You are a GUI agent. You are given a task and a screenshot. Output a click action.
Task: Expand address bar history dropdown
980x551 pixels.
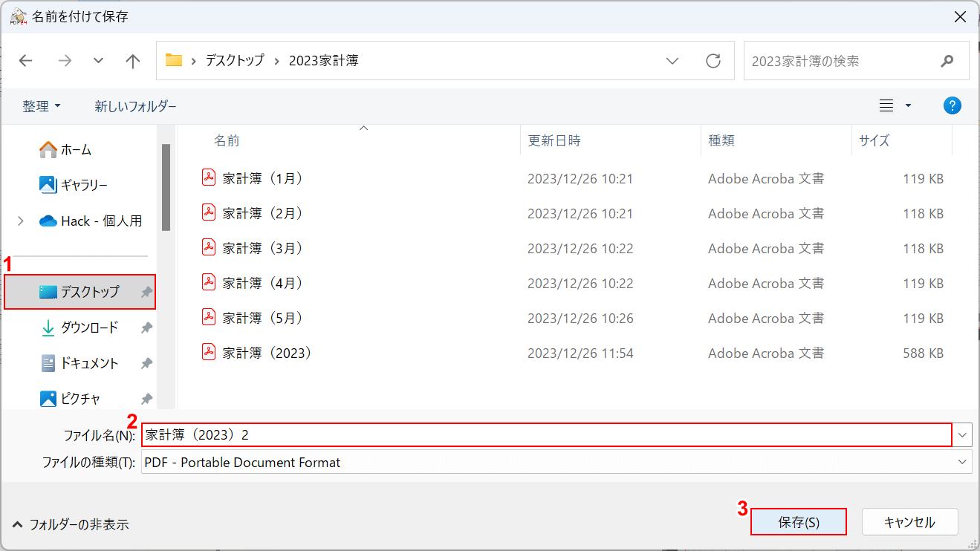pyautogui.click(x=672, y=61)
